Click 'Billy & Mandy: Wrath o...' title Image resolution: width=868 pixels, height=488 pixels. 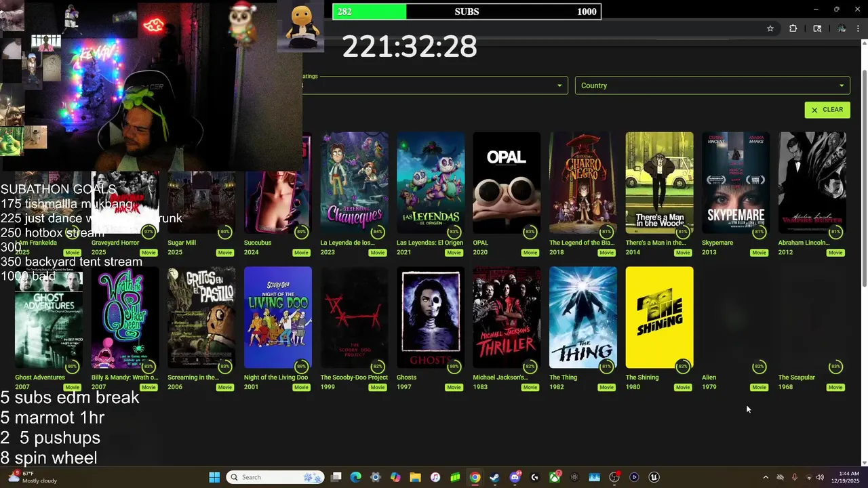[x=125, y=378]
